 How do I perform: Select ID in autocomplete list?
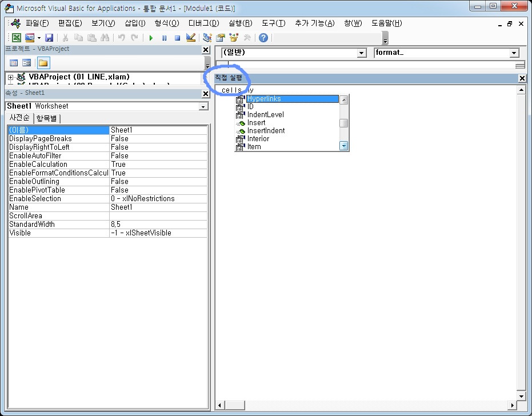287,106
